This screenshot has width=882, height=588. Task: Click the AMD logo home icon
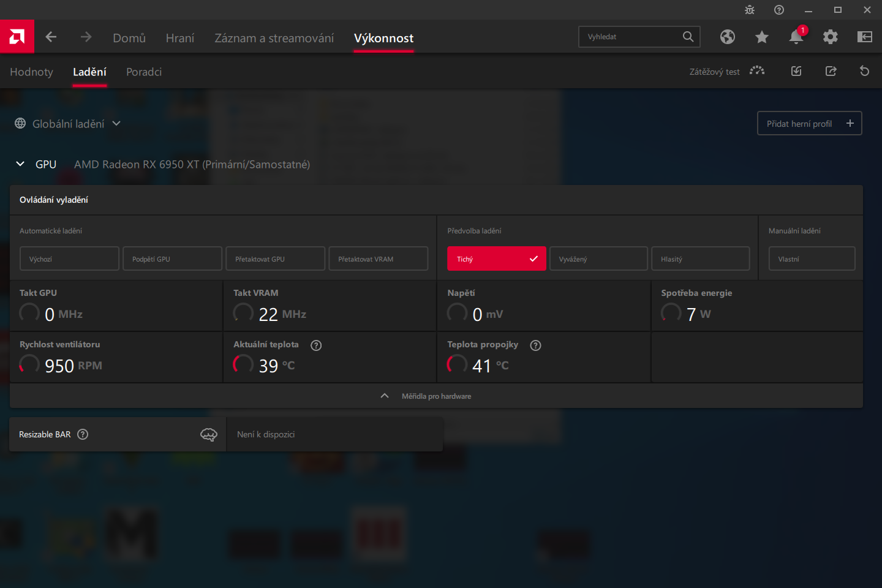point(17,37)
